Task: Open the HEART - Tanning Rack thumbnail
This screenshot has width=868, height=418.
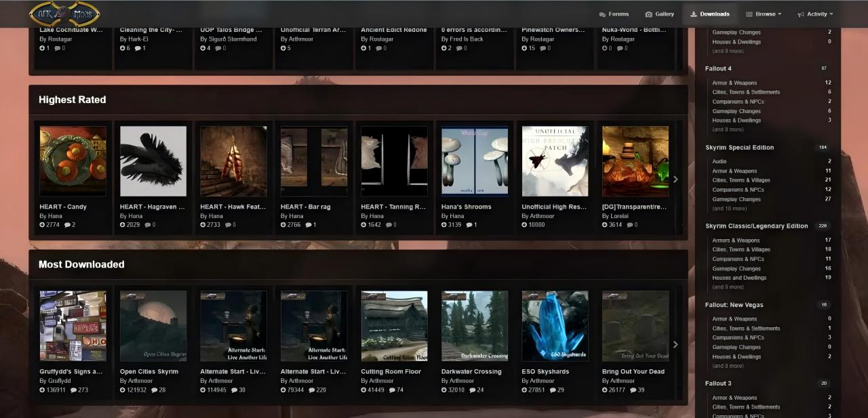Action: click(x=394, y=161)
